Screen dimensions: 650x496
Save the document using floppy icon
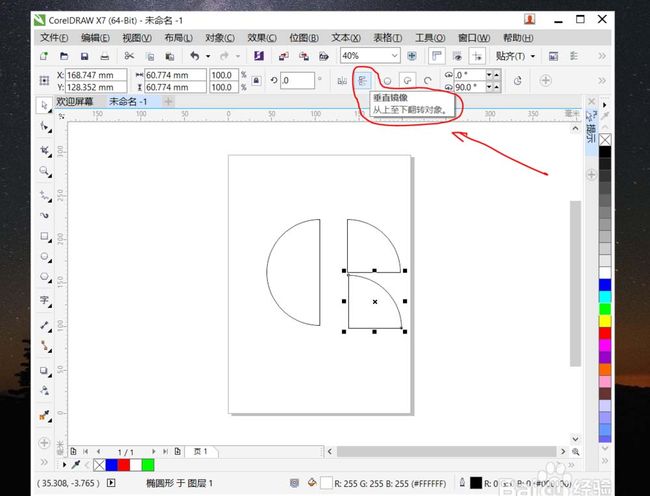[x=84, y=56]
